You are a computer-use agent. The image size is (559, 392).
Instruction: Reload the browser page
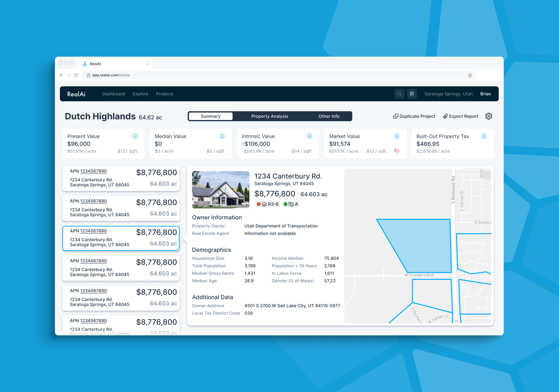pos(76,75)
